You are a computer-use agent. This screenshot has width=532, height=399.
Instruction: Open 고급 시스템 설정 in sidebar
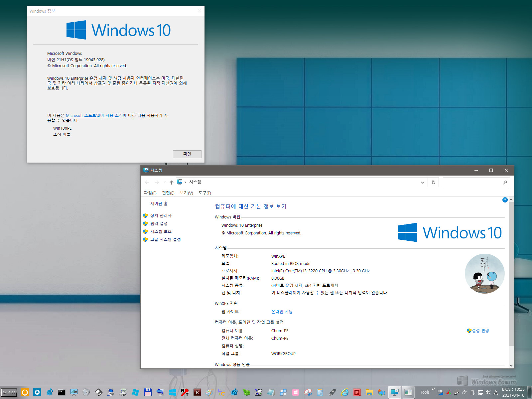165,239
